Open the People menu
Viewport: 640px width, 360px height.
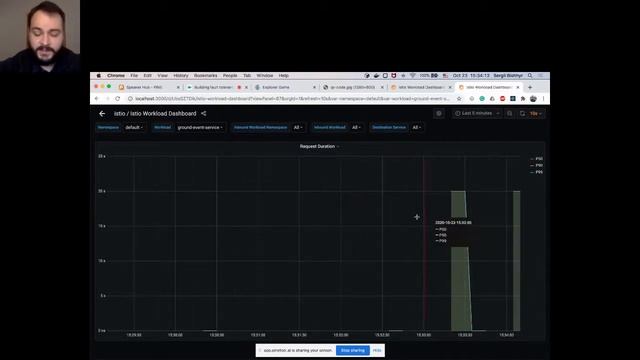230,76
